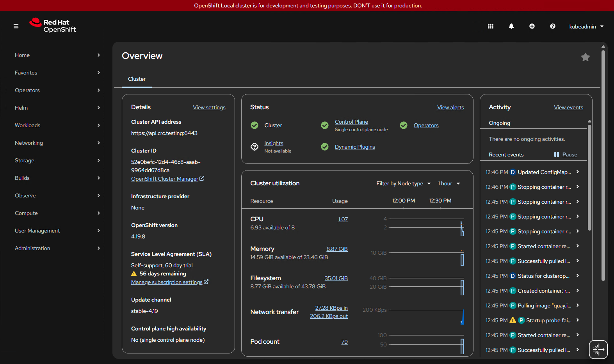Open kubeadmin user dropdown
The height and width of the screenshot is (364, 614).
(586, 27)
